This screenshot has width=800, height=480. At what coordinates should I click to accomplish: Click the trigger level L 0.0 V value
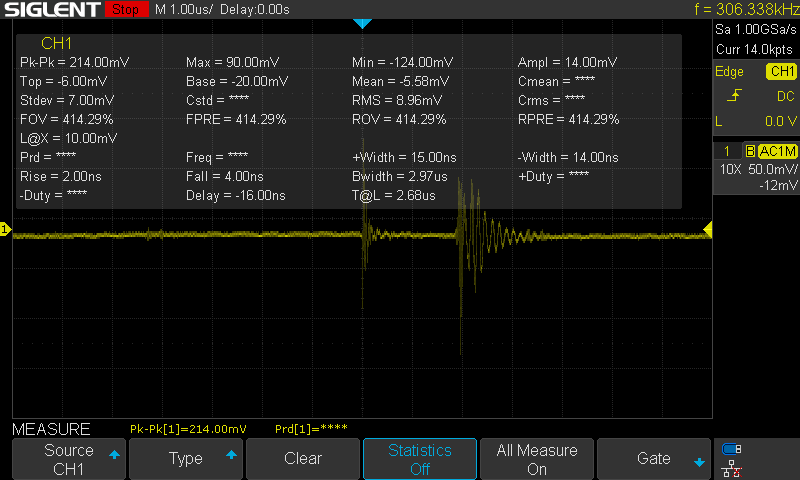(756, 121)
